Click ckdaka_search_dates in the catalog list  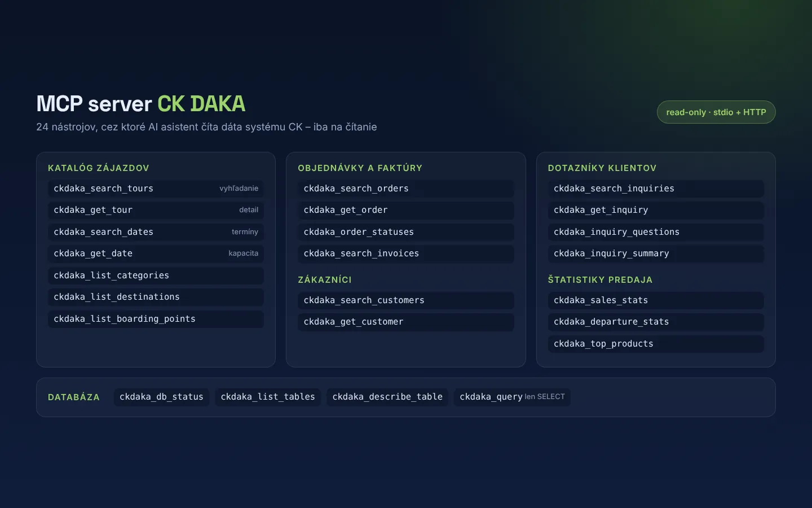pyautogui.click(x=156, y=232)
